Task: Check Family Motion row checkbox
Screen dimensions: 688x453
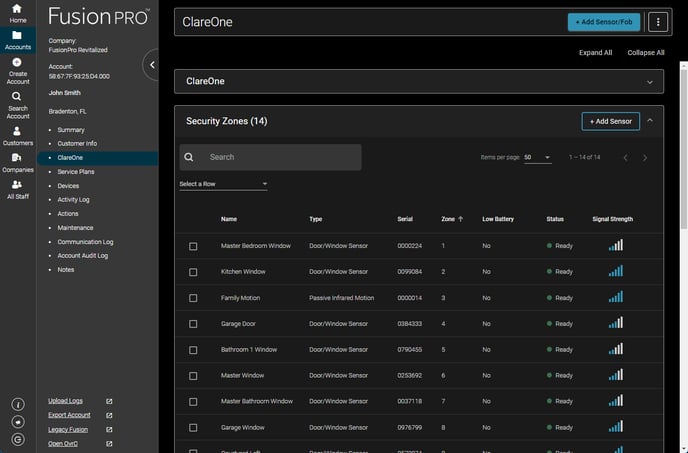Action: [x=193, y=298]
